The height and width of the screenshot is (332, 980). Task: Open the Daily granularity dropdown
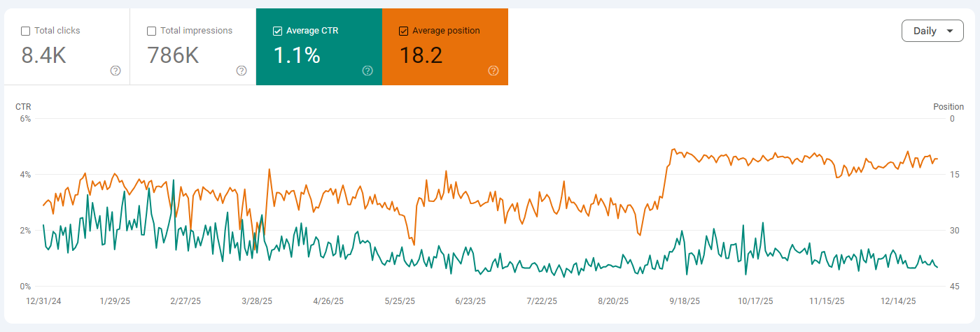coord(932,31)
